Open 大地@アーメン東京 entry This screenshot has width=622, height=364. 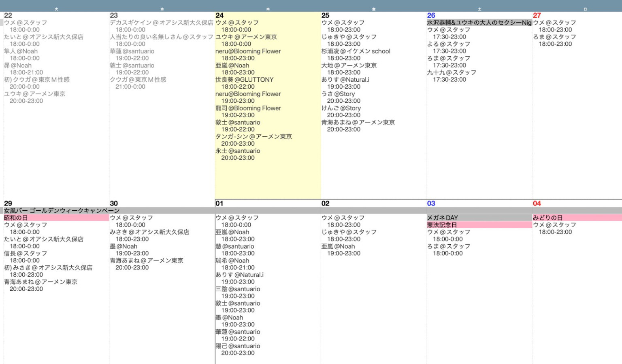(x=349, y=66)
